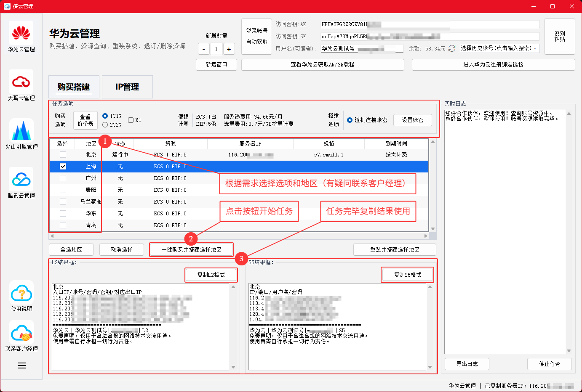Open the 选择历史账号 dropdown
Viewport: 582px width, 392px height.
(499, 48)
